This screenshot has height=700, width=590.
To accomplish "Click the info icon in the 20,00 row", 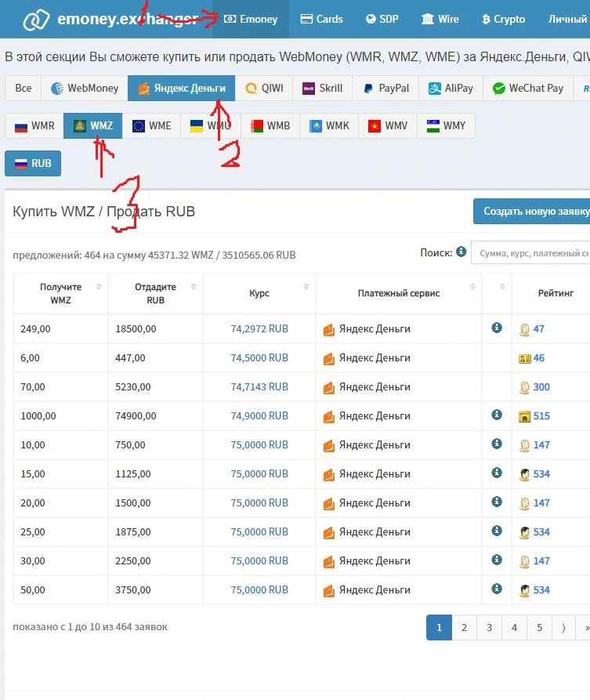I will click(497, 502).
